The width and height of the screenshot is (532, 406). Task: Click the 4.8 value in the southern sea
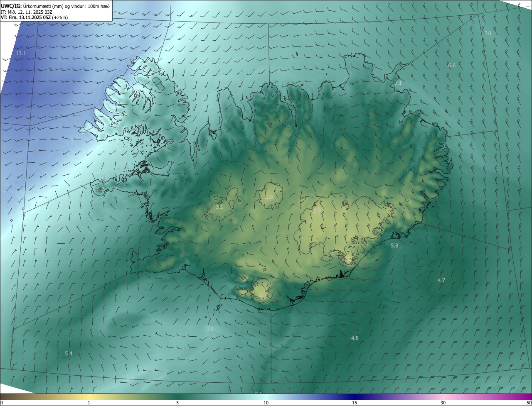[355, 338]
